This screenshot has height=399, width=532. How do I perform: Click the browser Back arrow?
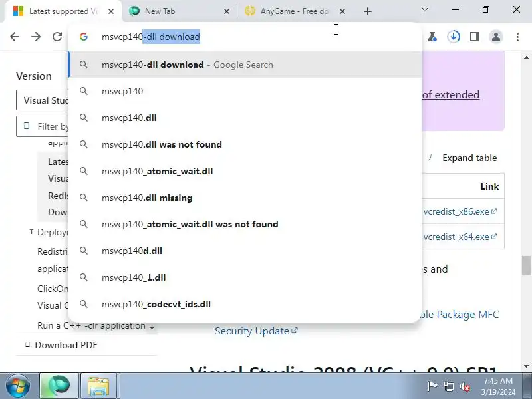click(x=15, y=37)
